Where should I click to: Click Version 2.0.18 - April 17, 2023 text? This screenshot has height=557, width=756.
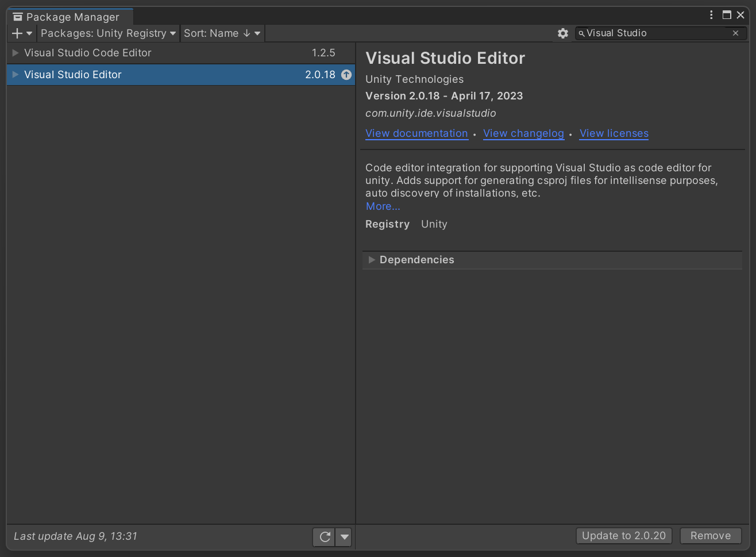[444, 96]
